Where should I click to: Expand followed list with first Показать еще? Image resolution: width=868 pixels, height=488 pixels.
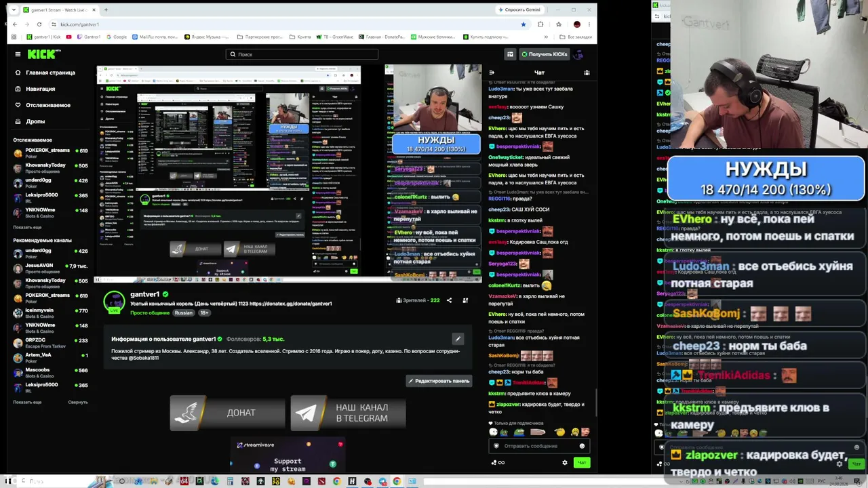(x=27, y=227)
